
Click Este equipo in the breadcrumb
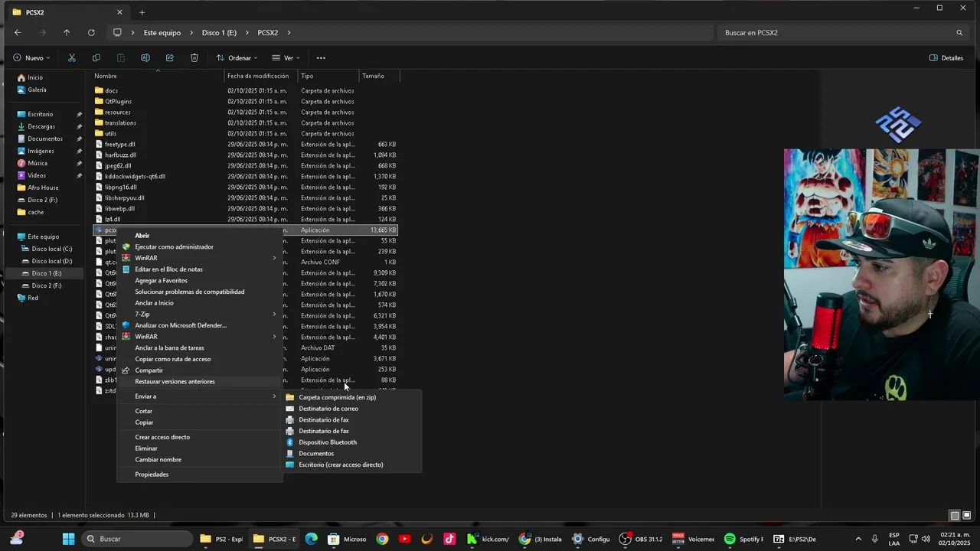[162, 33]
